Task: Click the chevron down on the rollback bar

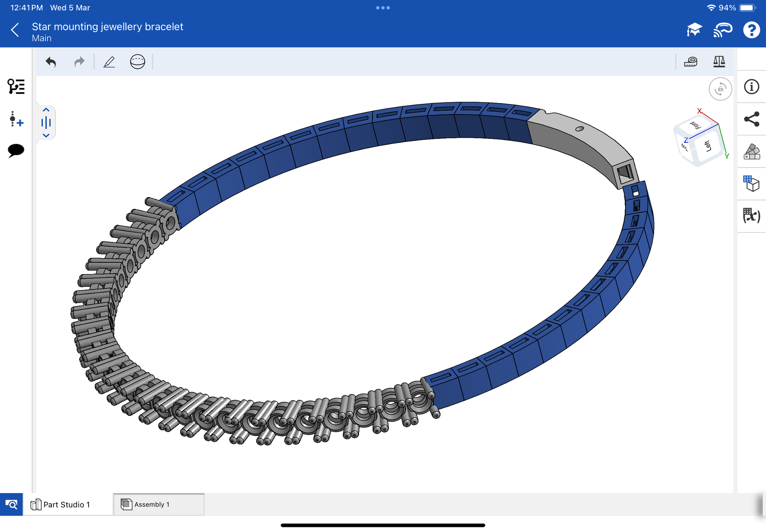Action: pyautogui.click(x=46, y=135)
